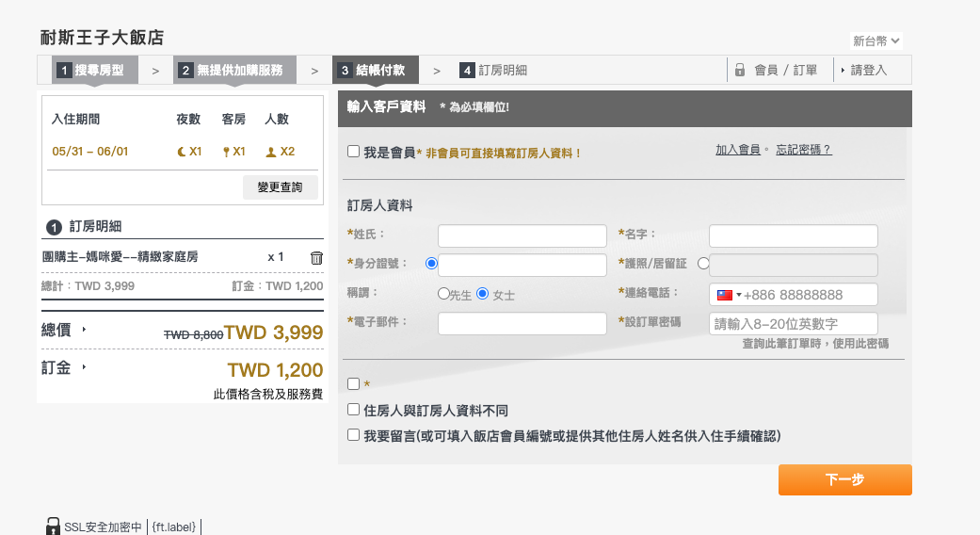Screen dimensions: 980x535
Task: Click the room key icon
Action: pyautogui.click(x=226, y=152)
